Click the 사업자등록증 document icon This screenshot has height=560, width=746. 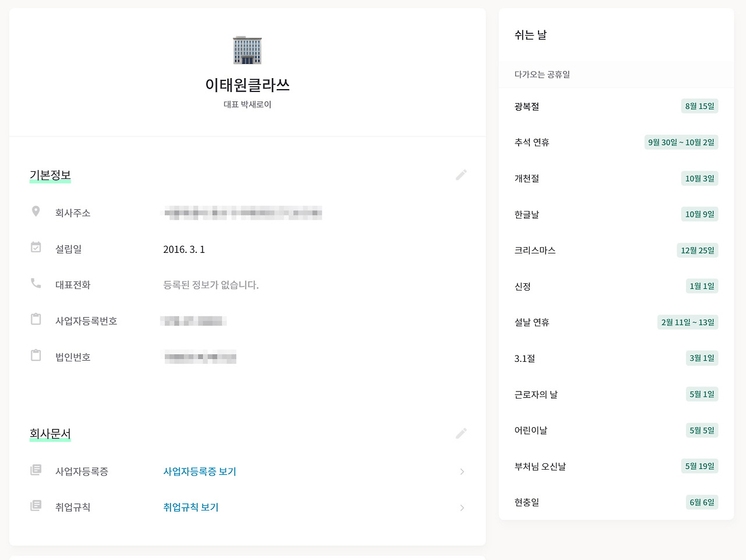click(x=36, y=470)
